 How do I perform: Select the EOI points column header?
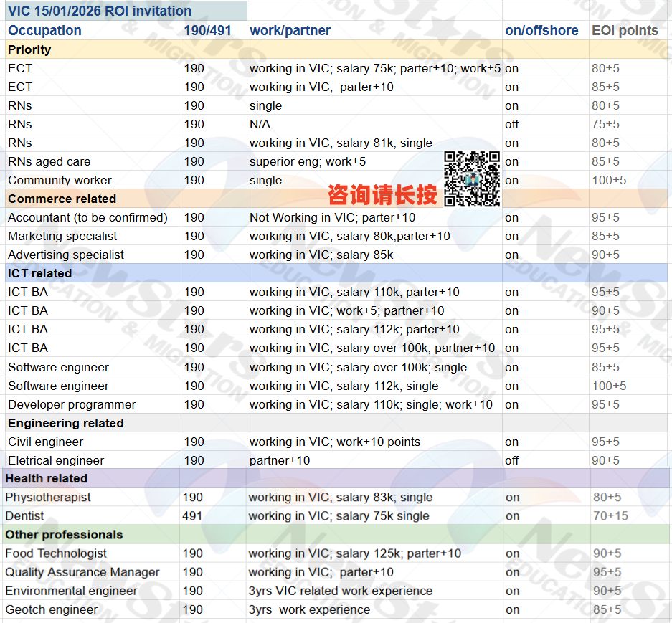tap(625, 30)
